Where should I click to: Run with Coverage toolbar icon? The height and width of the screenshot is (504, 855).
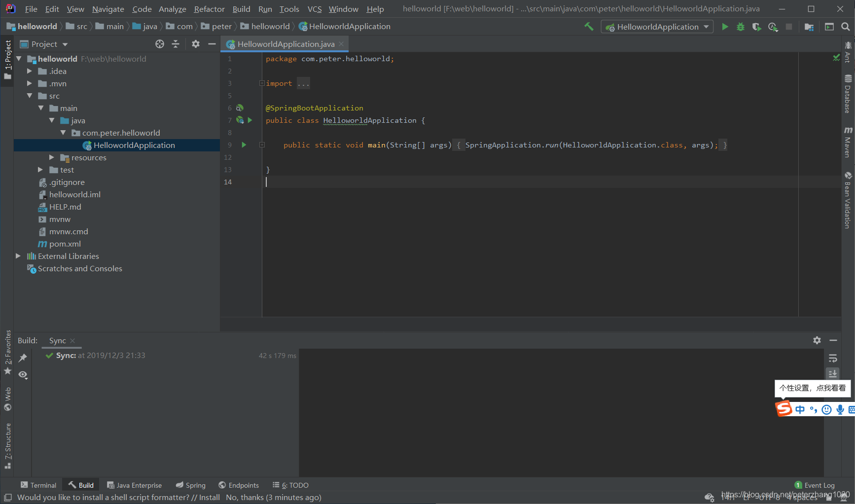(756, 27)
